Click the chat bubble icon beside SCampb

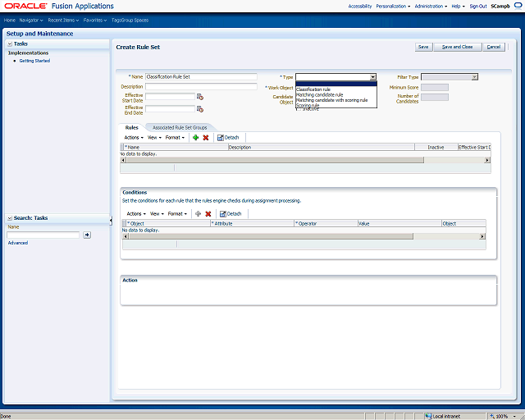(x=518, y=6)
